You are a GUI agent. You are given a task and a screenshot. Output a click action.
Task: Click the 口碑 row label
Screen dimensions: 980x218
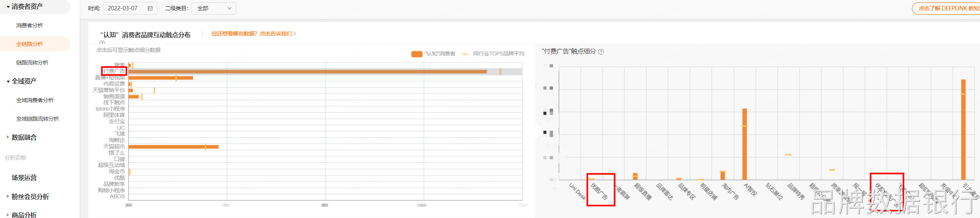click(119, 159)
